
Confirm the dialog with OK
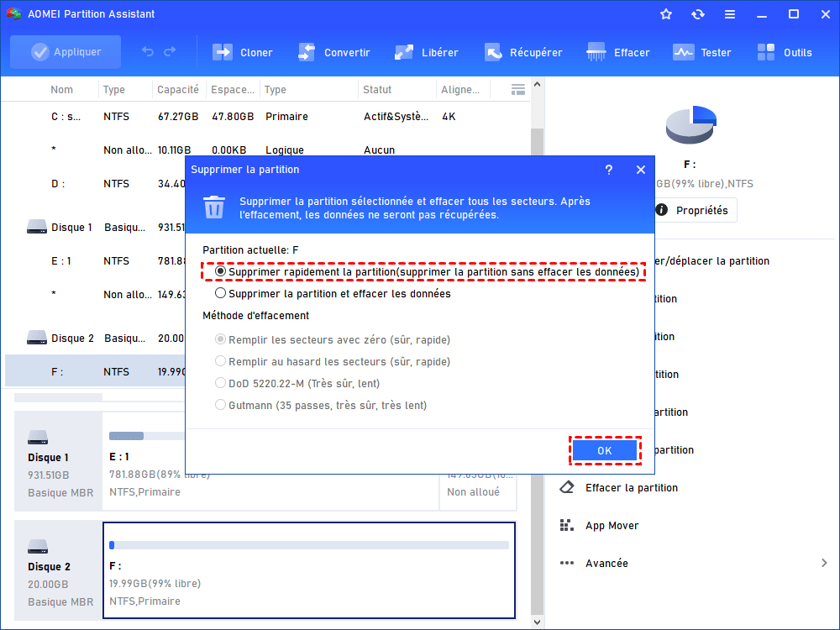(x=605, y=450)
